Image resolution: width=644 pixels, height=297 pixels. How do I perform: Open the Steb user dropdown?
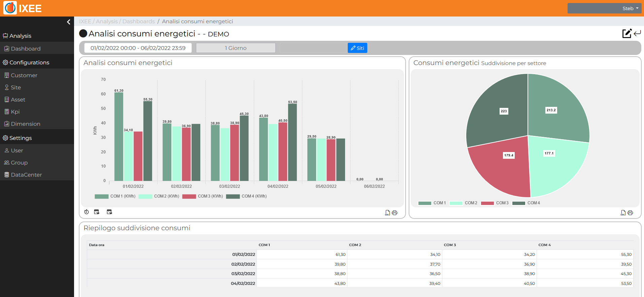tap(604, 8)
